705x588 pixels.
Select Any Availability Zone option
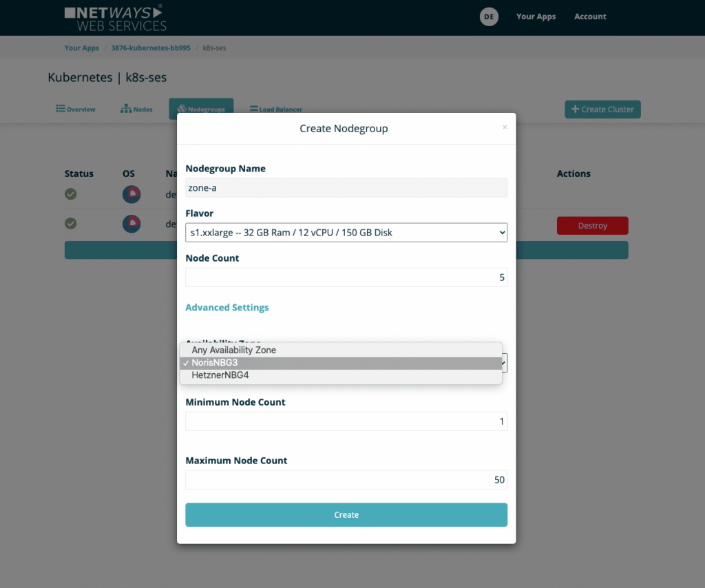point(234,350)
